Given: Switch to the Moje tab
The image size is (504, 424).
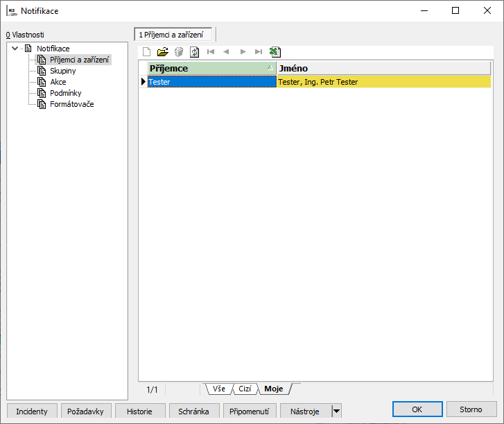Looking at the screenshot, I should 274,389.
